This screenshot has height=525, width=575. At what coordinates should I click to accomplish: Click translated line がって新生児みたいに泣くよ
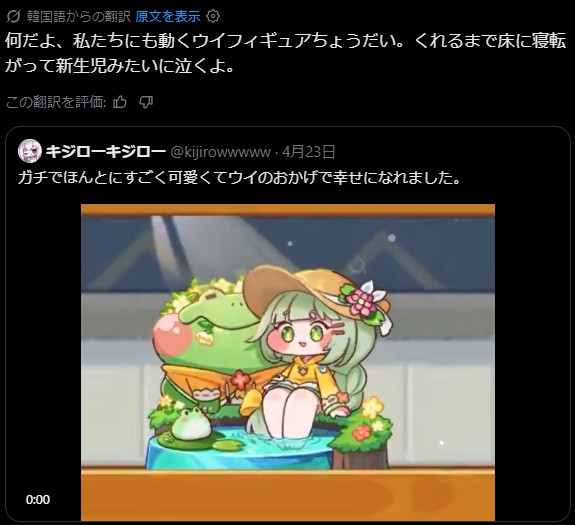[119, 66]
